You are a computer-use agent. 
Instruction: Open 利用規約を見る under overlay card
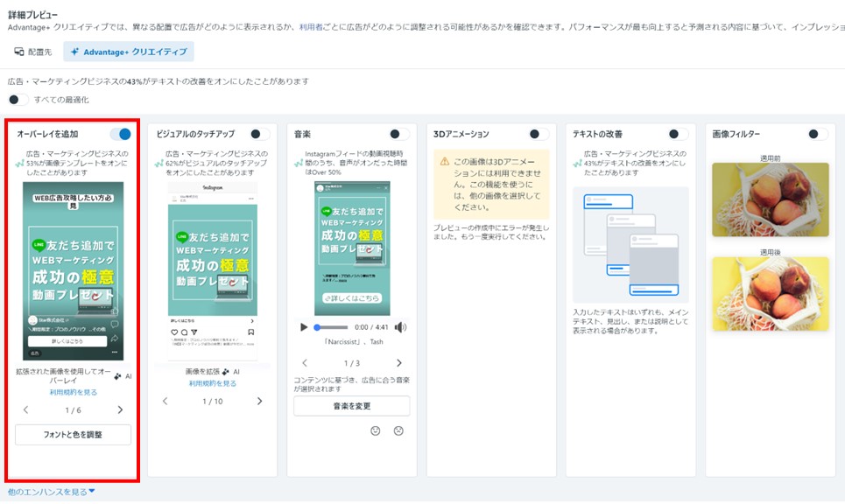coord(74,392)
